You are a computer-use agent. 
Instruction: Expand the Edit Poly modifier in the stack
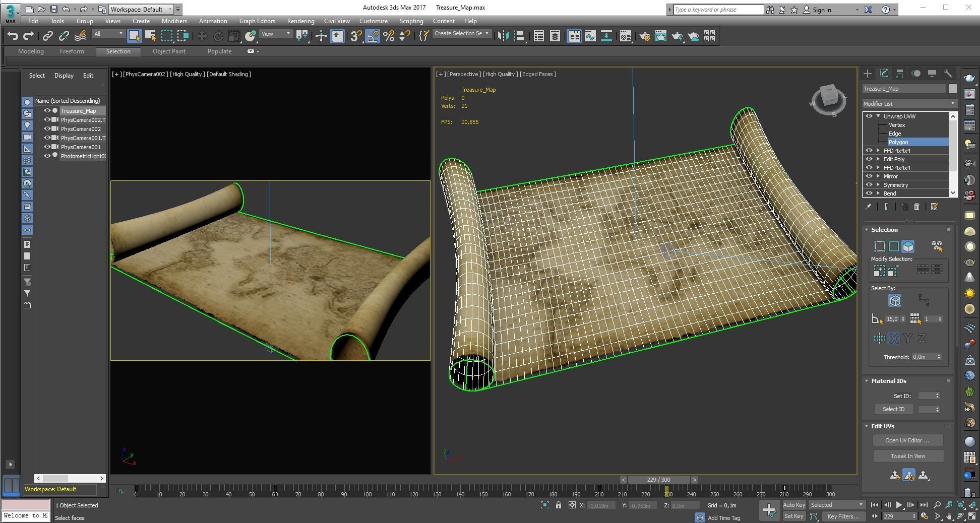[x=878, y=159]
